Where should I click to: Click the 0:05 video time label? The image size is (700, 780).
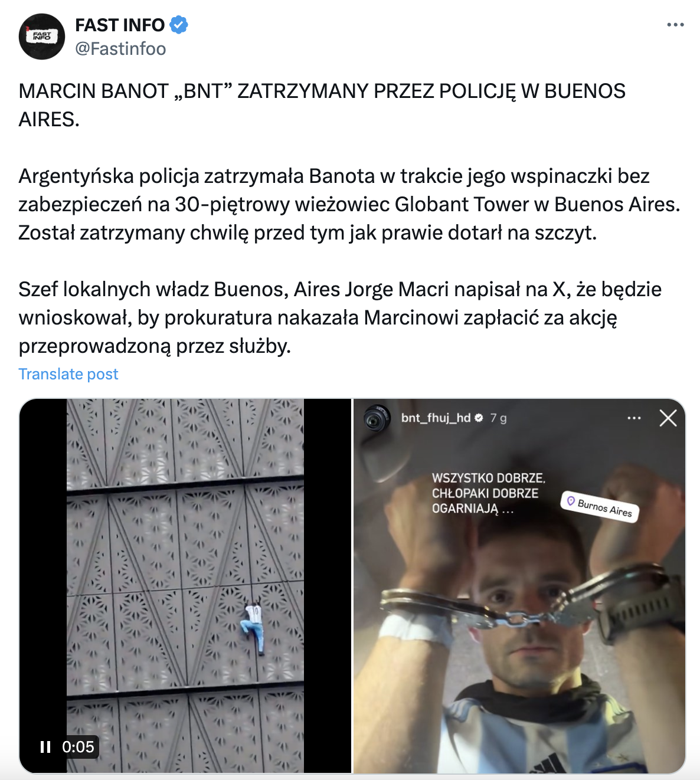pos(78,747)
